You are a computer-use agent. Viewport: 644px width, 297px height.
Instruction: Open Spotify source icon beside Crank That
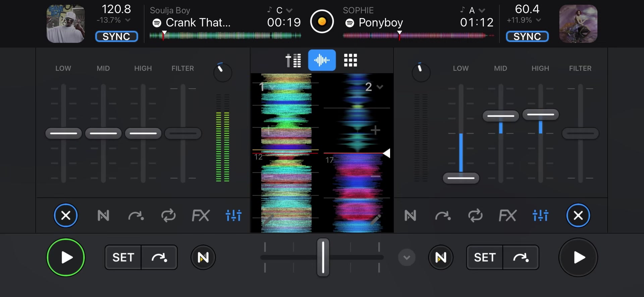pyautogui.click(x=157, y=23)
